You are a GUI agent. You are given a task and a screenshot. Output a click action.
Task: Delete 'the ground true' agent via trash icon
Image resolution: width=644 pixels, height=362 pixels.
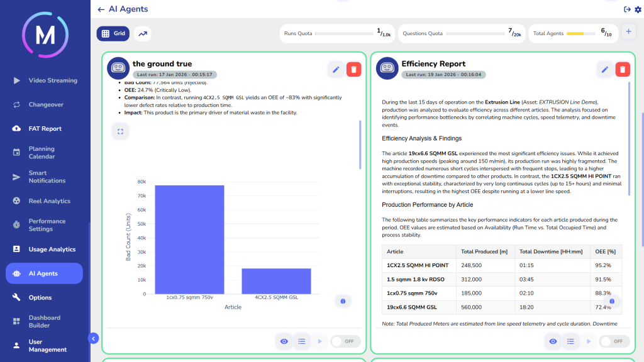[353, 69]
